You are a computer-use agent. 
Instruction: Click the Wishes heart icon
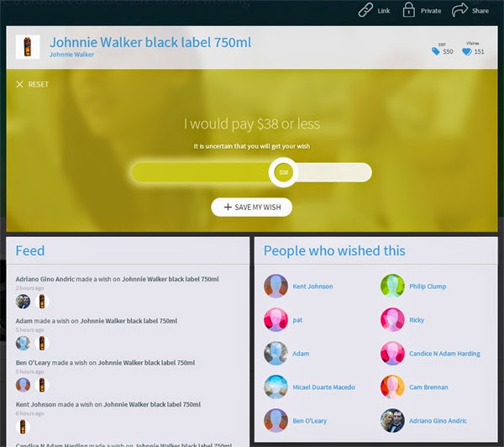[467, 51]
